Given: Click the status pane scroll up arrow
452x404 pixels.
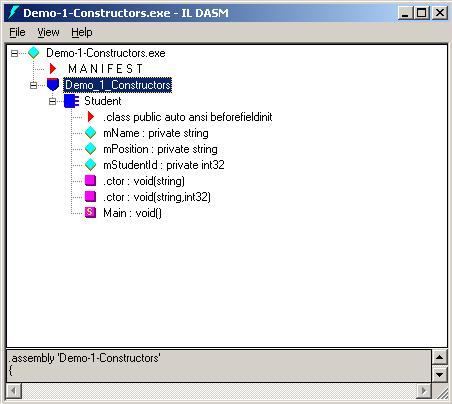Looking at the screenshot, I should point(439,358).
